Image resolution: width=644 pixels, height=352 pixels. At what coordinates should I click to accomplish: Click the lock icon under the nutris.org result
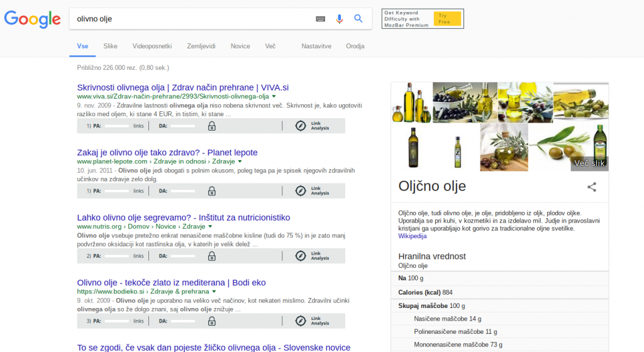[211, 256]
